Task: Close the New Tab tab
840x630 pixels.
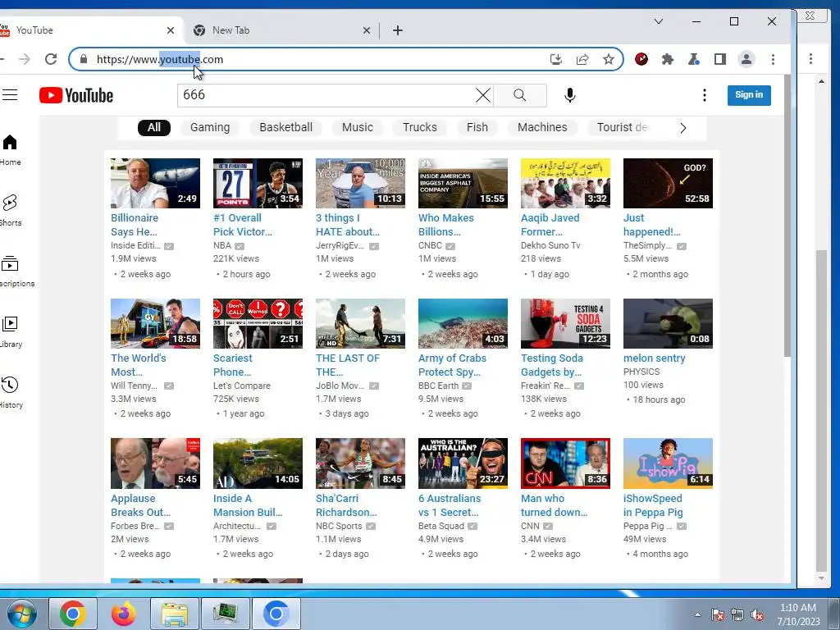Action: tap(367, 30)
